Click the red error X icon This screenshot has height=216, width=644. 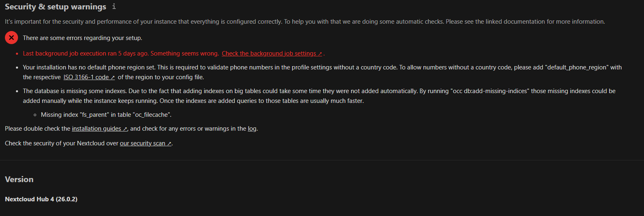point(11,38)
